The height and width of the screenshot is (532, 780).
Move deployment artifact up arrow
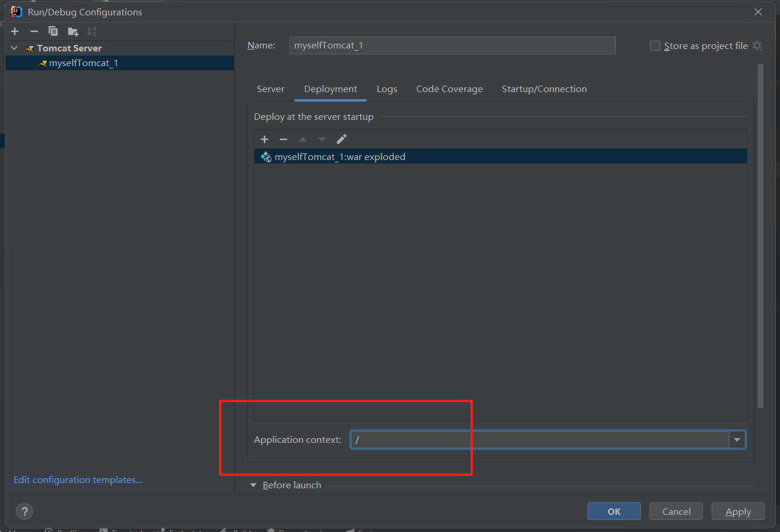303,139
